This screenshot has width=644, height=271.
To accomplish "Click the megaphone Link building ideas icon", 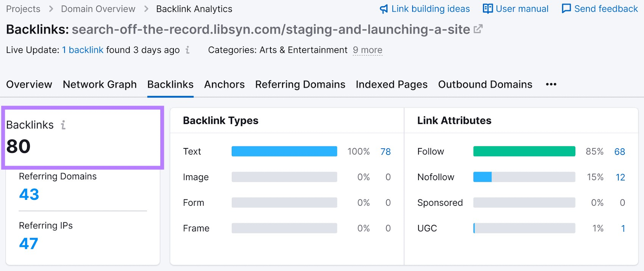I will (x=384, y=9).
